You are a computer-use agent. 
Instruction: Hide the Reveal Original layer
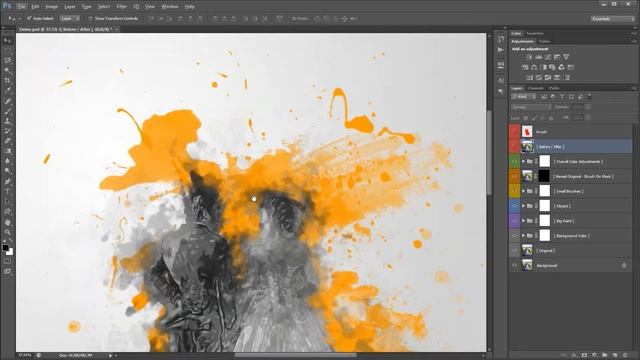click(514, 176)
